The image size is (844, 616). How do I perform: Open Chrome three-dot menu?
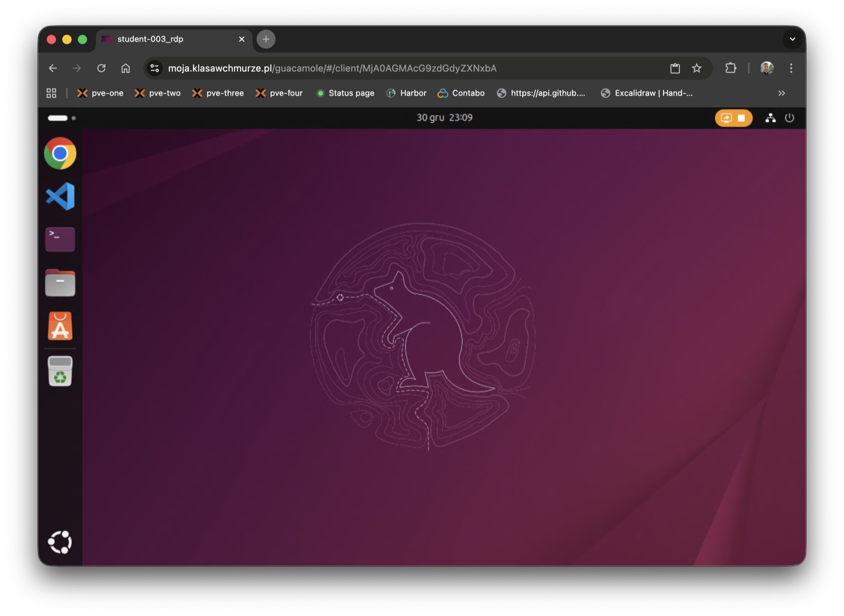[791, 68]
